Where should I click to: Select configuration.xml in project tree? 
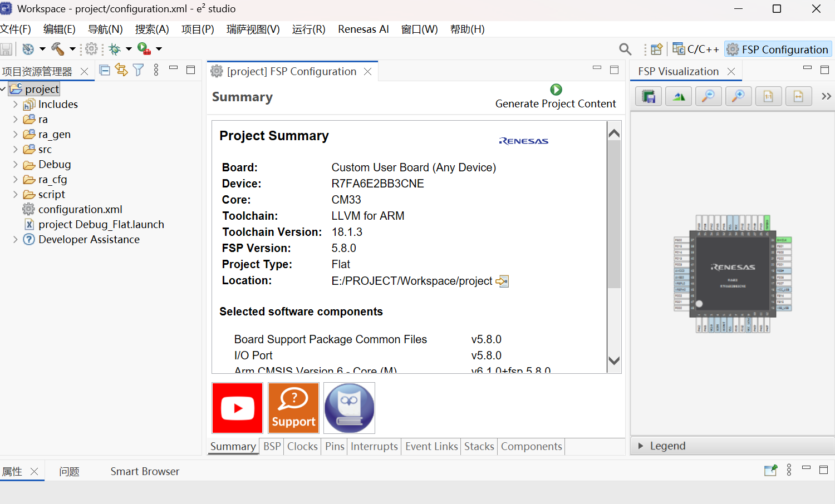[80, 209]
